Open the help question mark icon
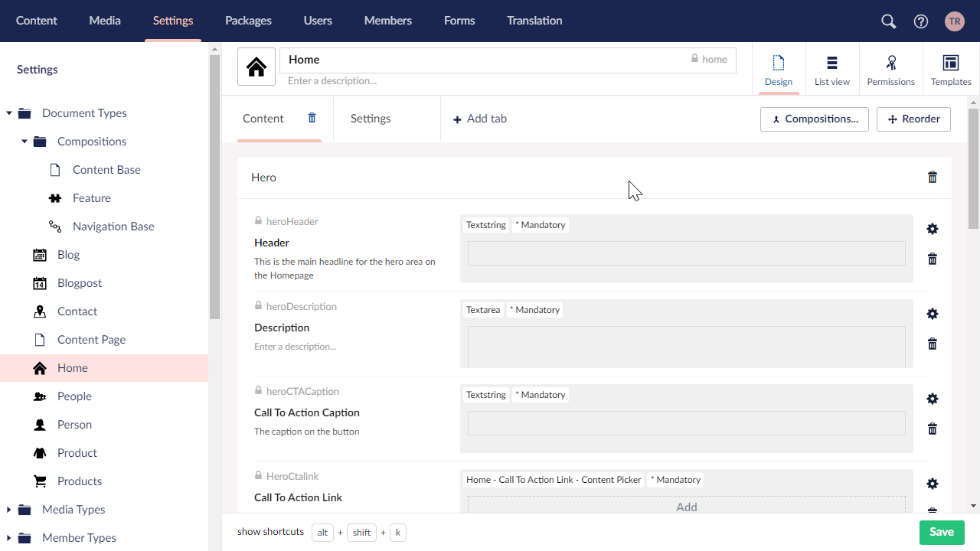The width and height of the screenshot is (980, 551). [921, 21]
